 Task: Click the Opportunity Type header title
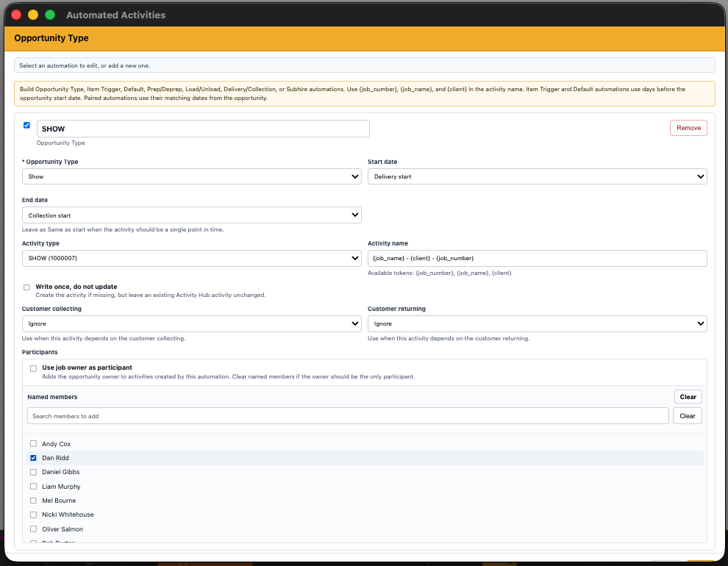(51, 38)
